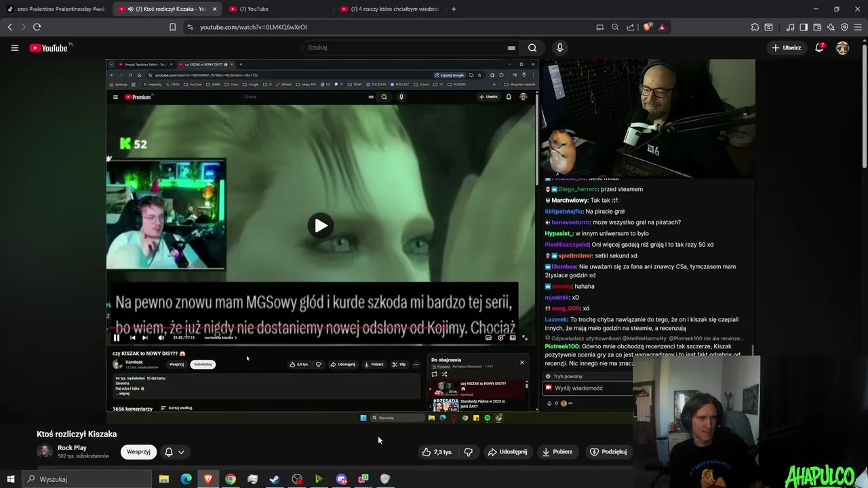Open Brave Rewards triangle icon
The height and width of the screenshot is (488, 868).
662,27
